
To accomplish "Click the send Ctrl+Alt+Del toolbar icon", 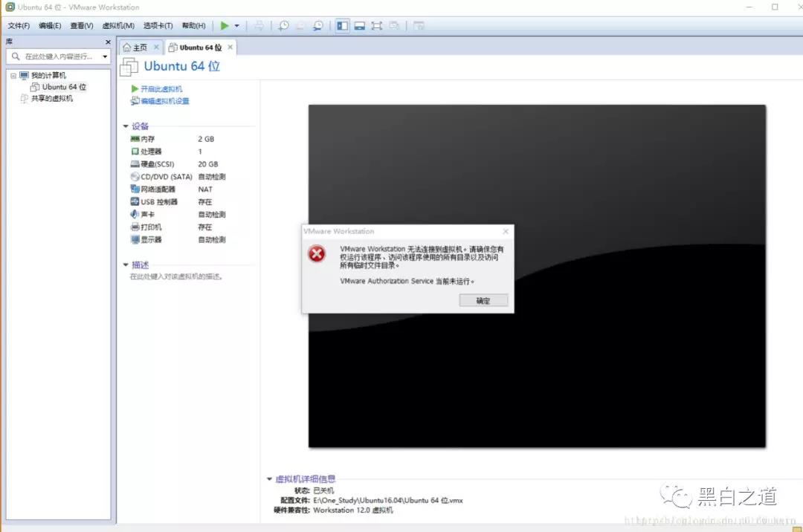I will [259, 25].
